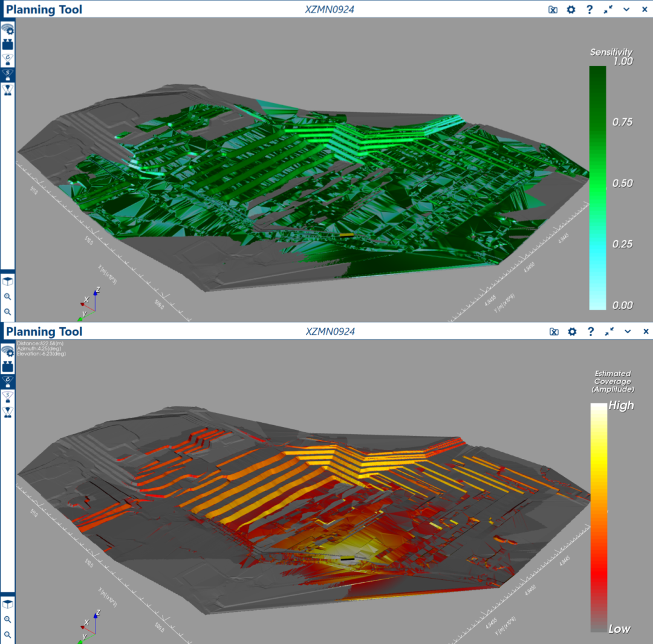Expand the chevron dropdown in bottom title bar
This screenshot has width=653, height=644.
627,331
